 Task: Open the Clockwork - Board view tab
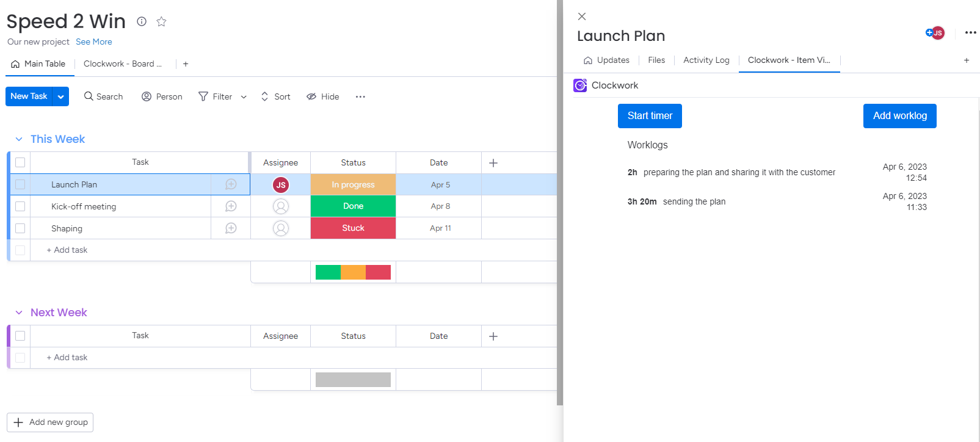pos(122,63)
